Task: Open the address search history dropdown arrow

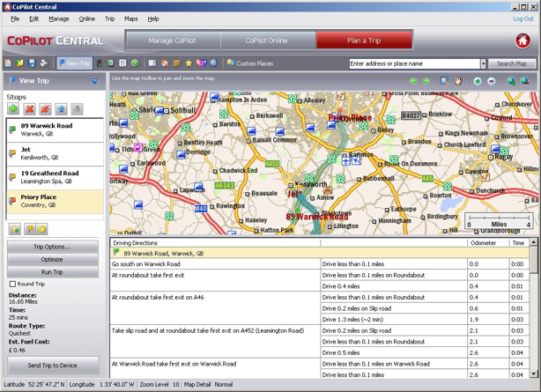Action: pos(483,63)
